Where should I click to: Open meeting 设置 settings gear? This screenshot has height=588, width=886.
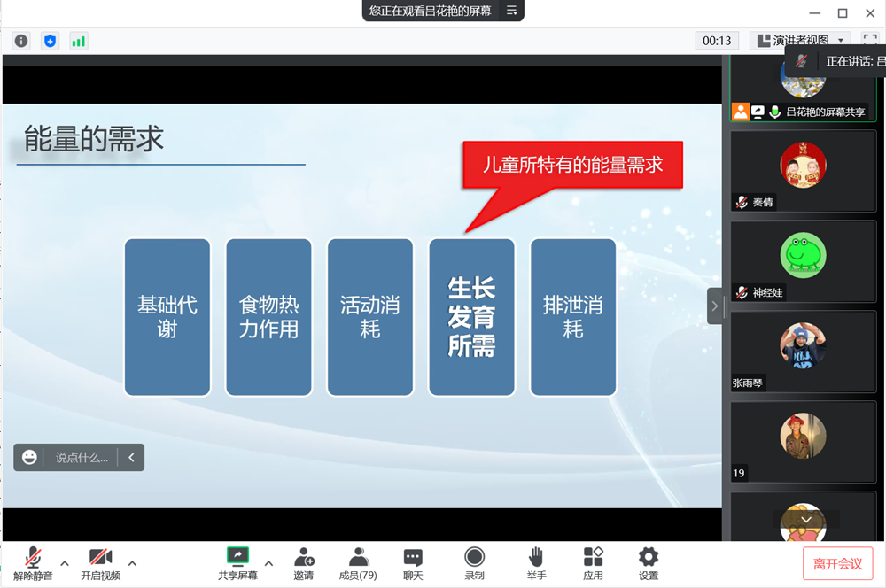(x=649, y=563)
